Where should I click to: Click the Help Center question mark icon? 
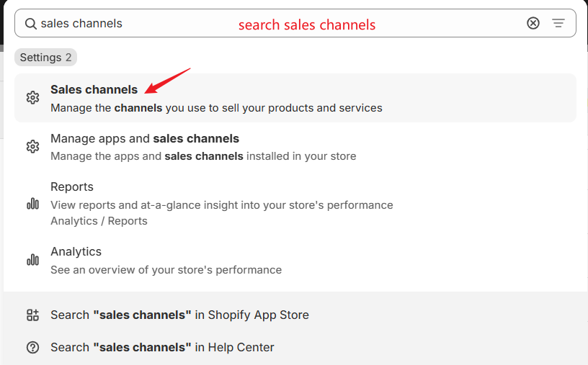32,347
